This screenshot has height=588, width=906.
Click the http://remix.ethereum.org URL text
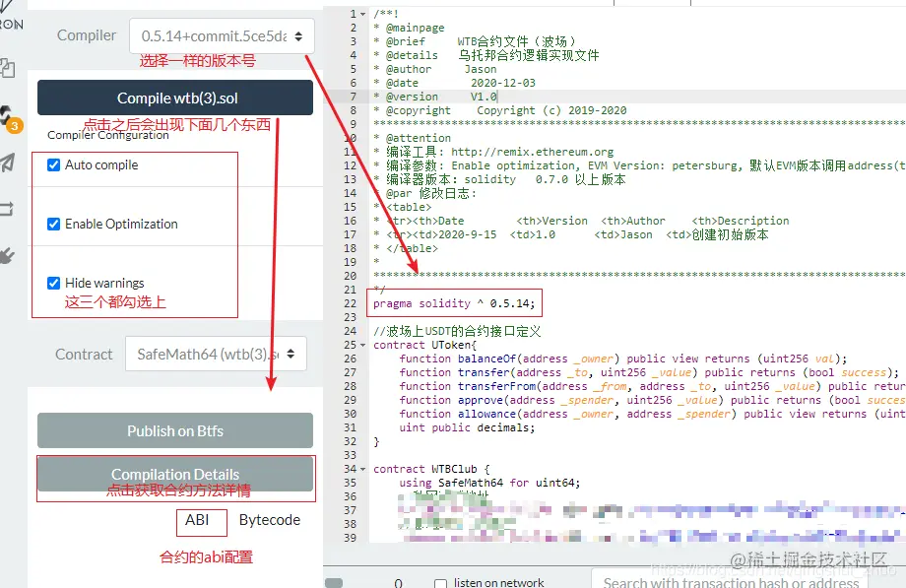coord(532,152)
